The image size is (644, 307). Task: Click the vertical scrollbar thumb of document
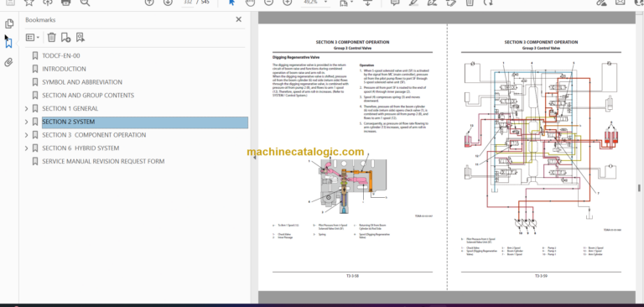tap(639, 188)
